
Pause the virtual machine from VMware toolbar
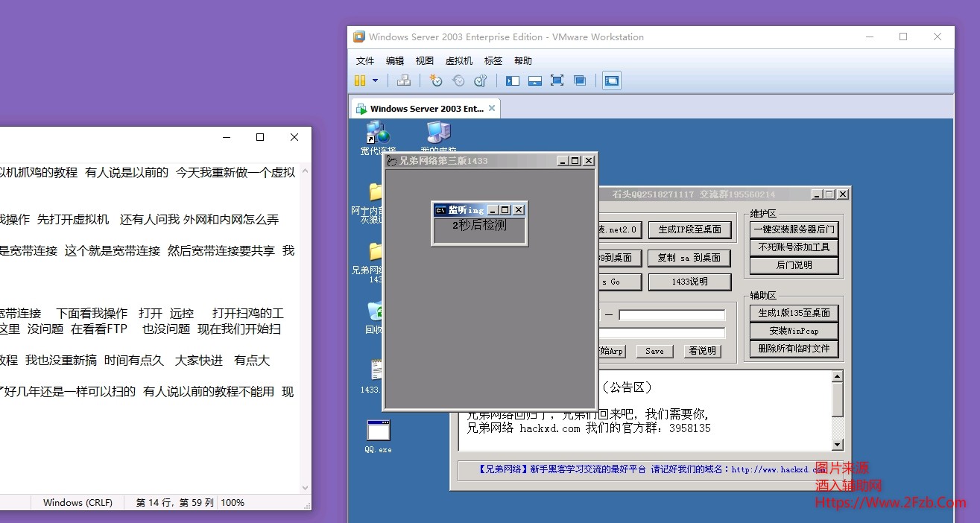click(360, 80)
